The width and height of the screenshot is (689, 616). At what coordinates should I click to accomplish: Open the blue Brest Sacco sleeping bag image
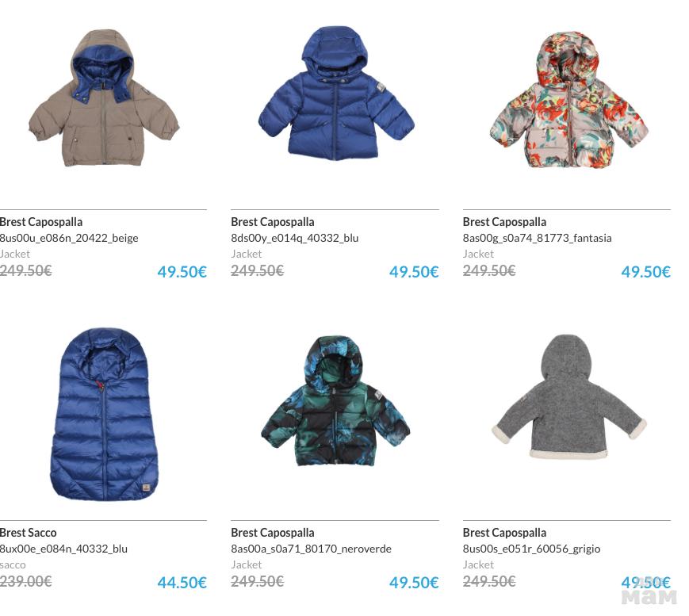104,414
